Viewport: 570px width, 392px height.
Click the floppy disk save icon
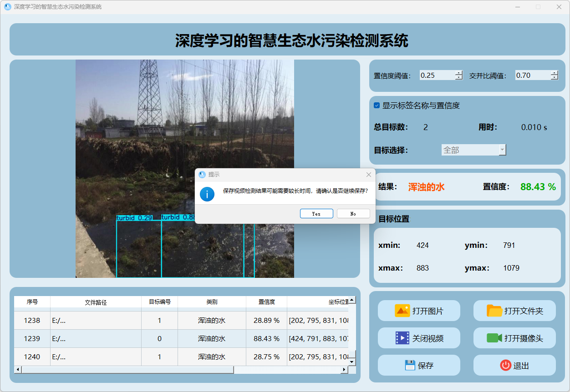click(410, 365)
